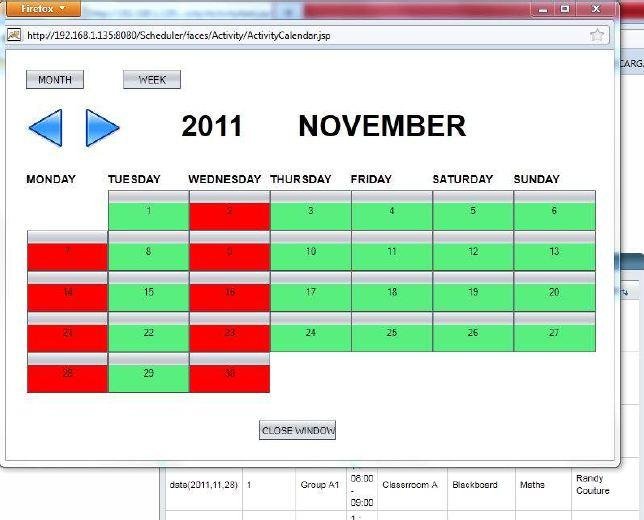Select November 16 red day cell
Viewport: 644px width, 520px height.
pyautogui.click(x=230, y=292)
